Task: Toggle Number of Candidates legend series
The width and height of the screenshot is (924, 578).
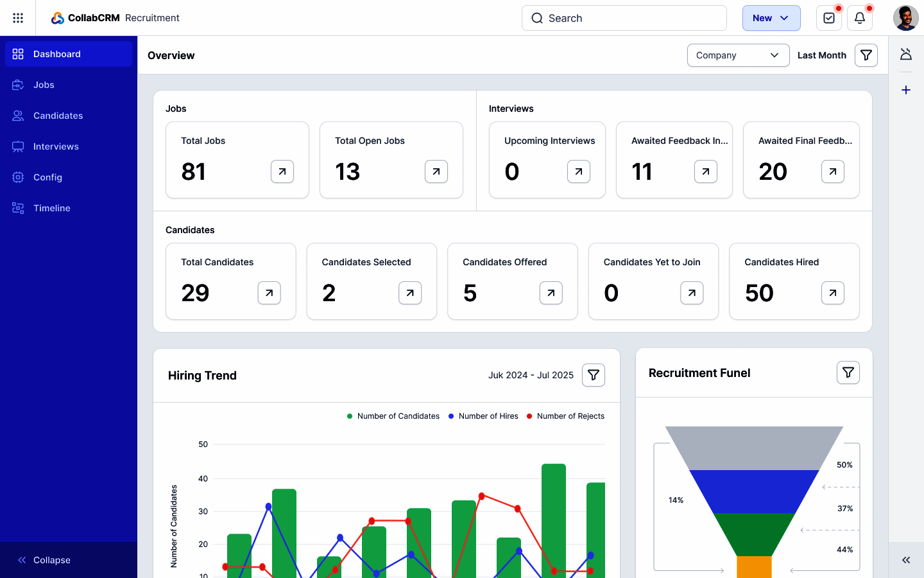Action: pos(393,416)
